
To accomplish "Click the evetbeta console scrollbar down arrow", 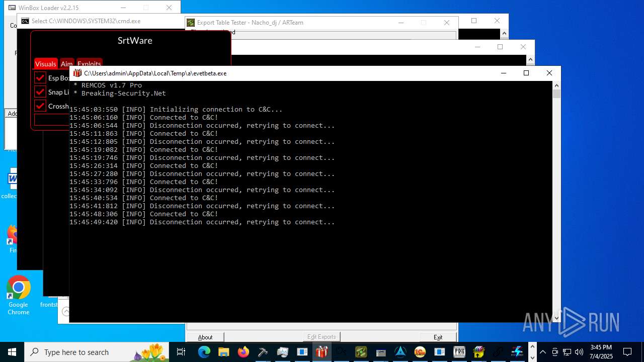I will click(x=556, y=318).
